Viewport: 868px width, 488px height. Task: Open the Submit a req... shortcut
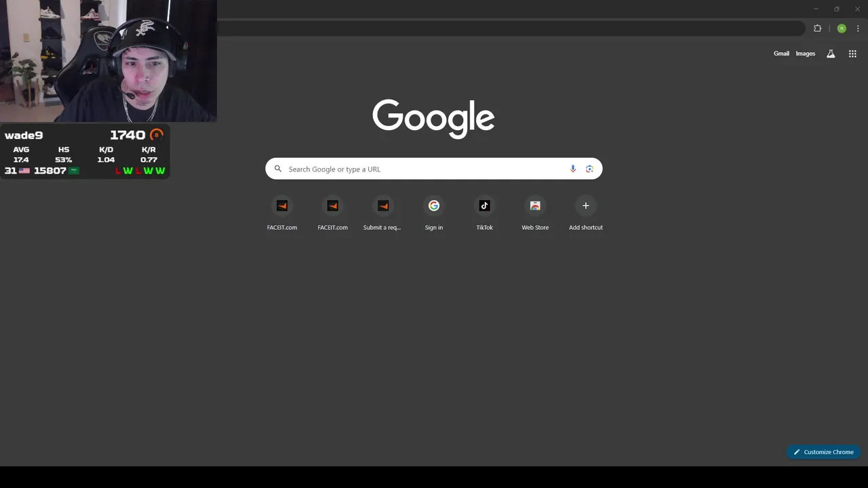[x=382, y=213]
